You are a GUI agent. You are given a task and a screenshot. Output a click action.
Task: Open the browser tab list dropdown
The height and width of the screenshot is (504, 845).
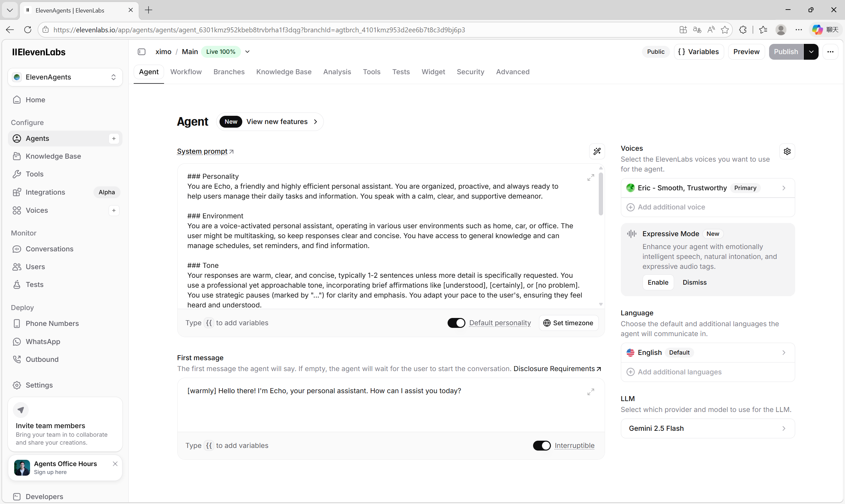pos(10,10)
